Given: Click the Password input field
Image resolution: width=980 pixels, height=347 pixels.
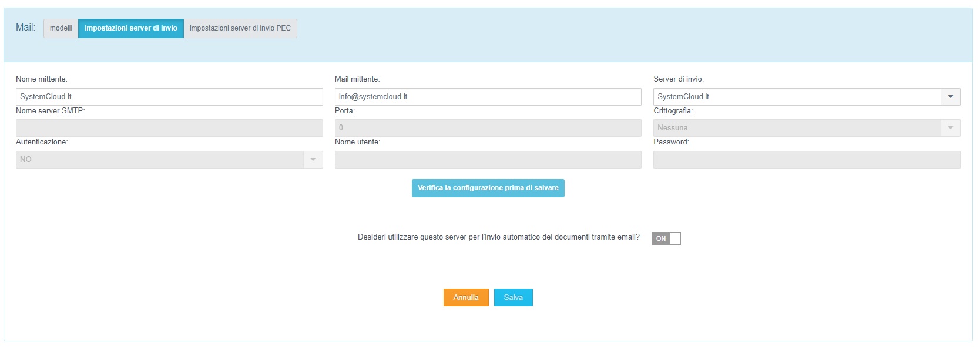Looking at the screenshot, I should tap(806, 160).
